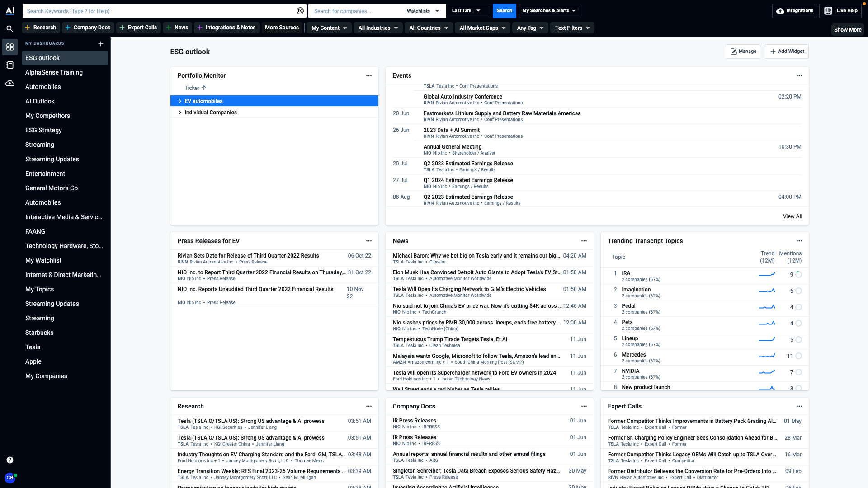The image size is (868, 488).
Task: Open My Searches & Alerts dropdown
Action: click(x=550, y=11)
